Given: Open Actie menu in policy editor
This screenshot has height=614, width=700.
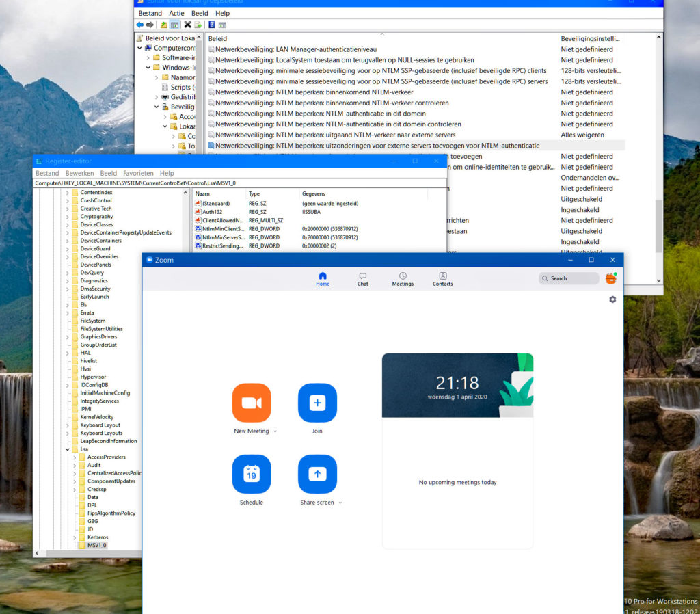Looking at the screenshot, I should [x=176, y=14].
